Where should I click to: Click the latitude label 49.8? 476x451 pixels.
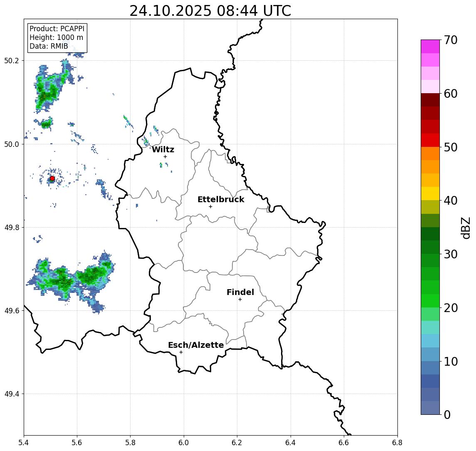(12, 227)
